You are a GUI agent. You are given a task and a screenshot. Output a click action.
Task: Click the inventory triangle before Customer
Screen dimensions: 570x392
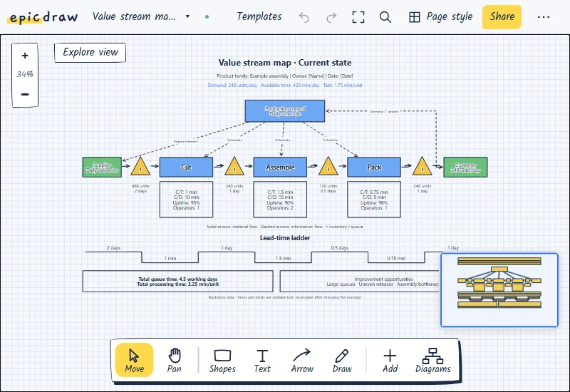pos(422,167)
